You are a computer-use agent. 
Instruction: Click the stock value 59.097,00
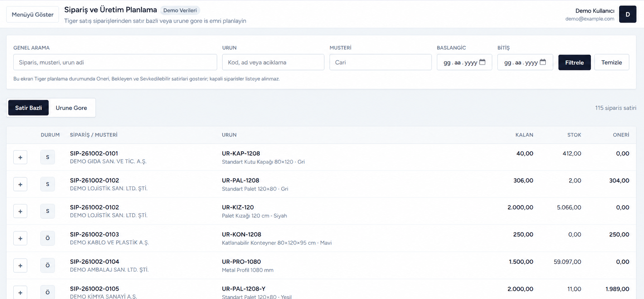(x=567, y=262)
